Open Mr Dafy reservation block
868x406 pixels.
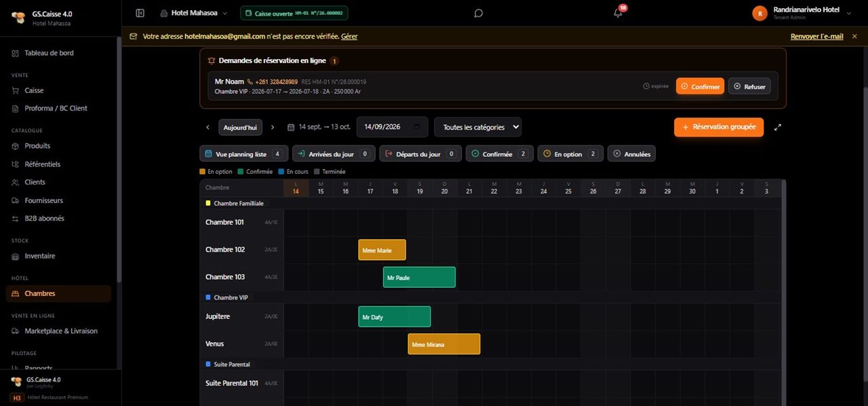(394, 316)
